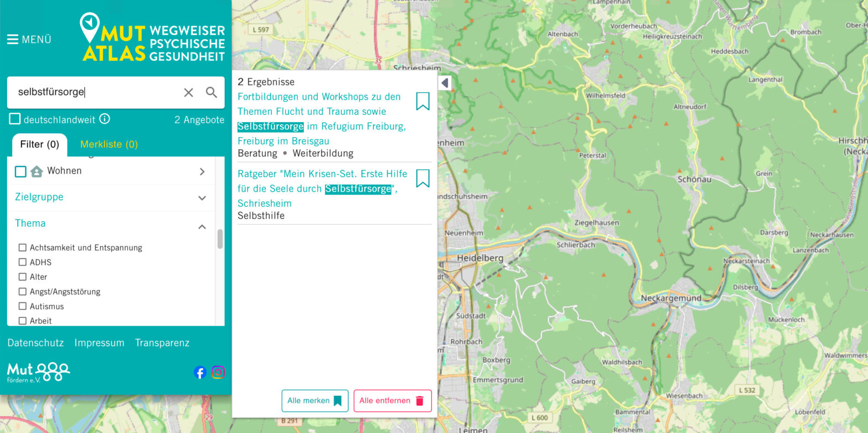This screenshot has width=868, height=433.
Task: Click the Schönau label on map
Action: click(x=694, y=180)
